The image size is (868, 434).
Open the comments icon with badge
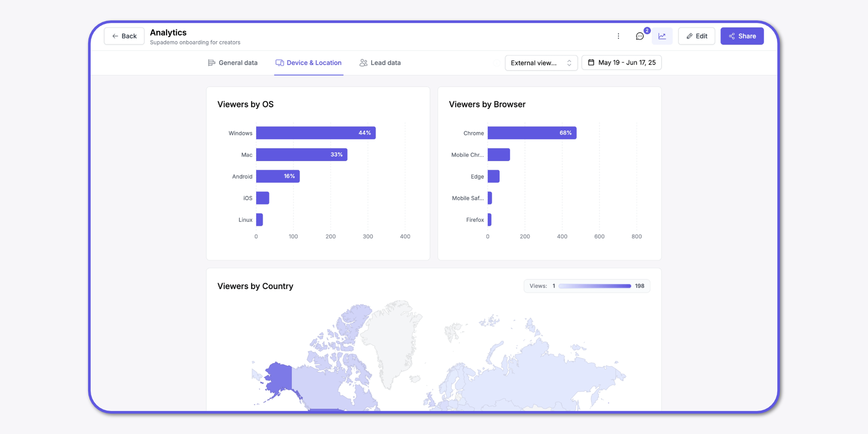(640, 36)
